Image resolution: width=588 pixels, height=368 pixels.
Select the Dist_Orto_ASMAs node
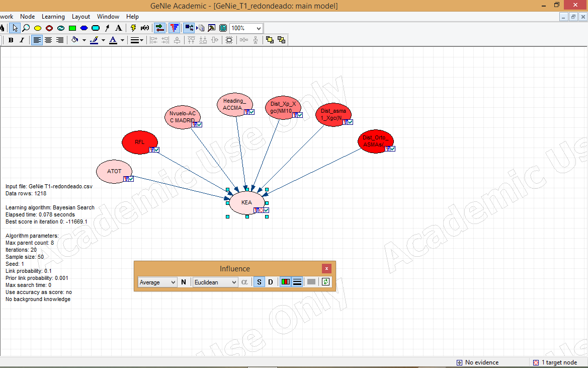(x=375, y=141)
